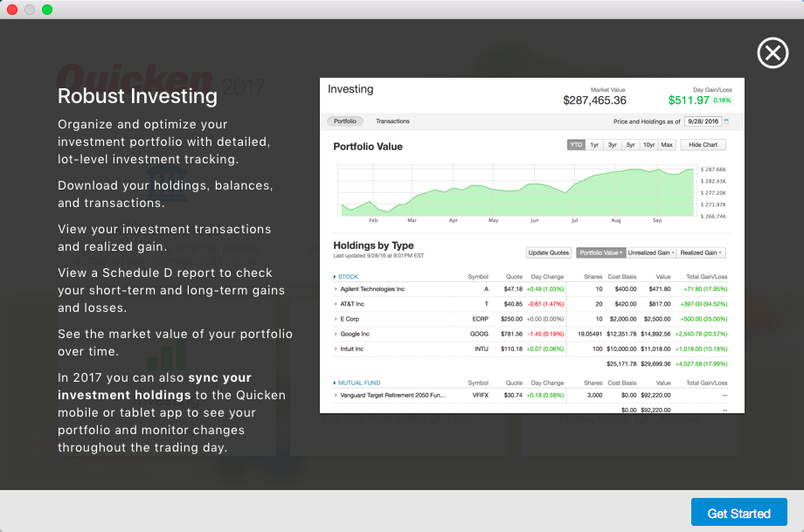Click the Market Value $287,465.36 amount

[594, 100]
